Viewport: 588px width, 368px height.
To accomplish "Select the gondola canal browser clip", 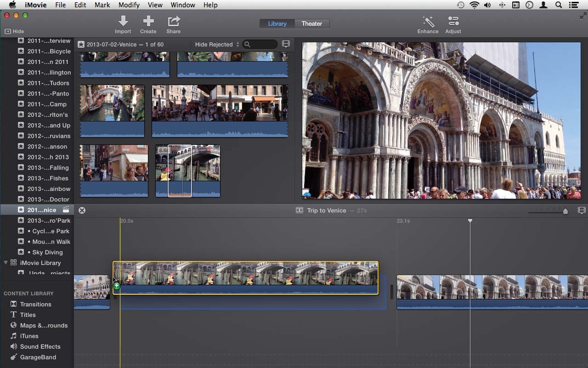I will (112, 111).
